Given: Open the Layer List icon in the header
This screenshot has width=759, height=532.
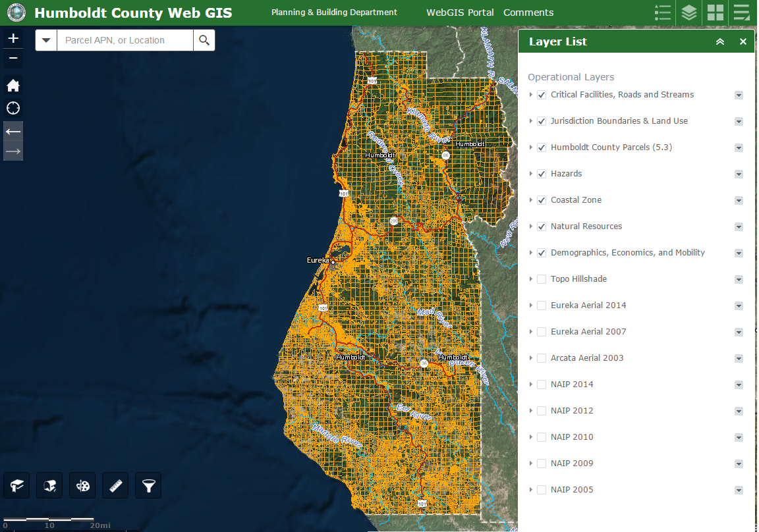Looking at the screenshot, I should pyautogui.click(x=689, y=13).
